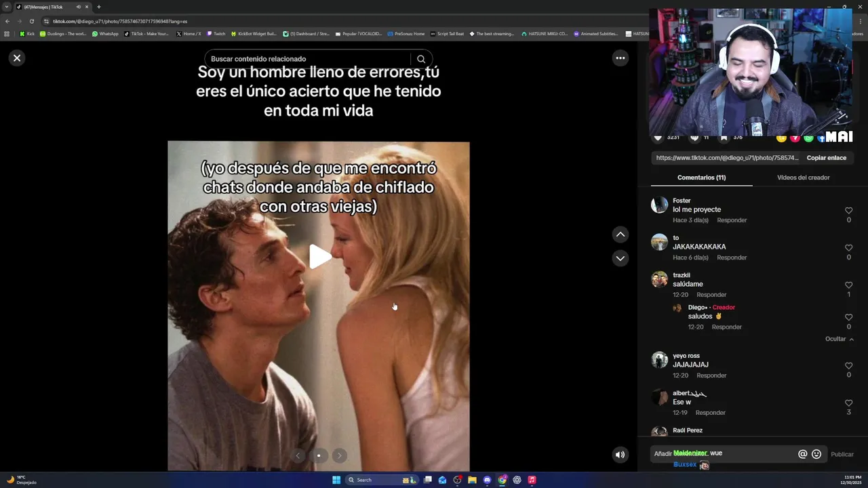The image size is (868, 488).
Task: Open the KickBot Widget Builder bookmark
Action: [254, 33]
